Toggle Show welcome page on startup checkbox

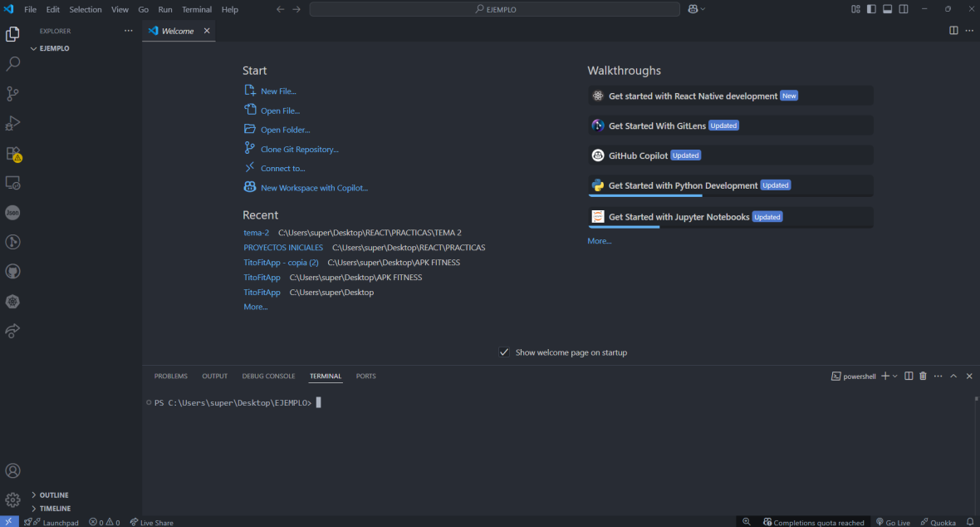[504, 352]
